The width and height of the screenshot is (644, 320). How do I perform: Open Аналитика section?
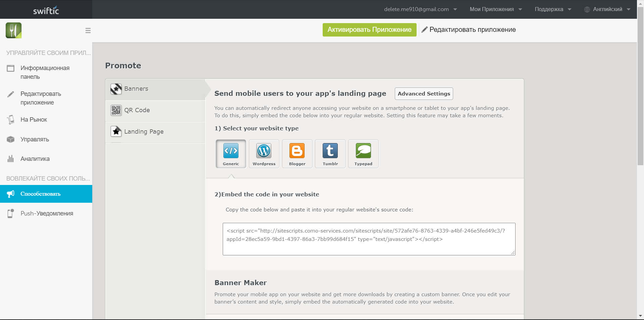(46, 159)
